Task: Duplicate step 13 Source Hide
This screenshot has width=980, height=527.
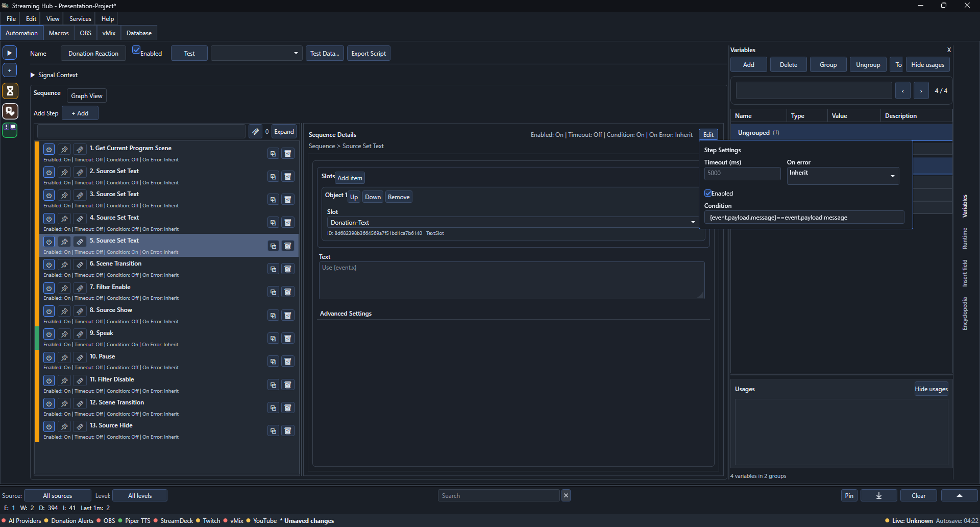Action: [x=274, y=431]
